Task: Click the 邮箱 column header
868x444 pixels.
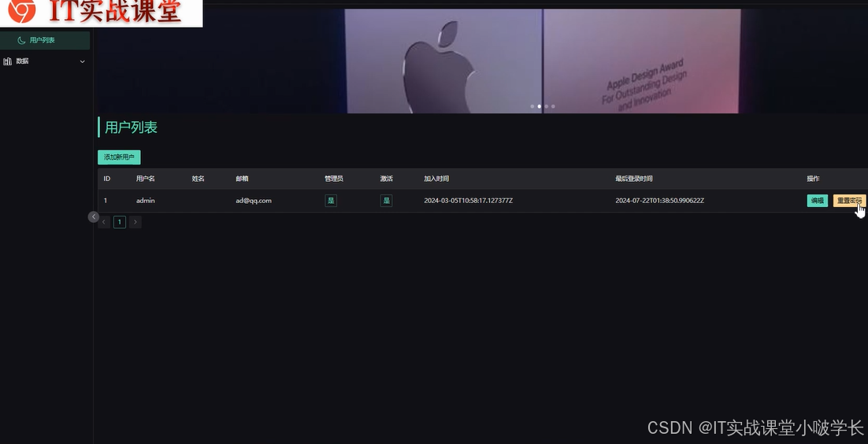Action: 242,179
